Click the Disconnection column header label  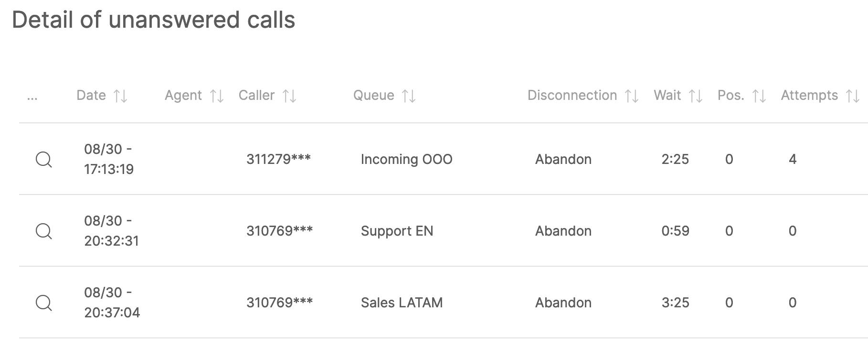coord(572,96)
